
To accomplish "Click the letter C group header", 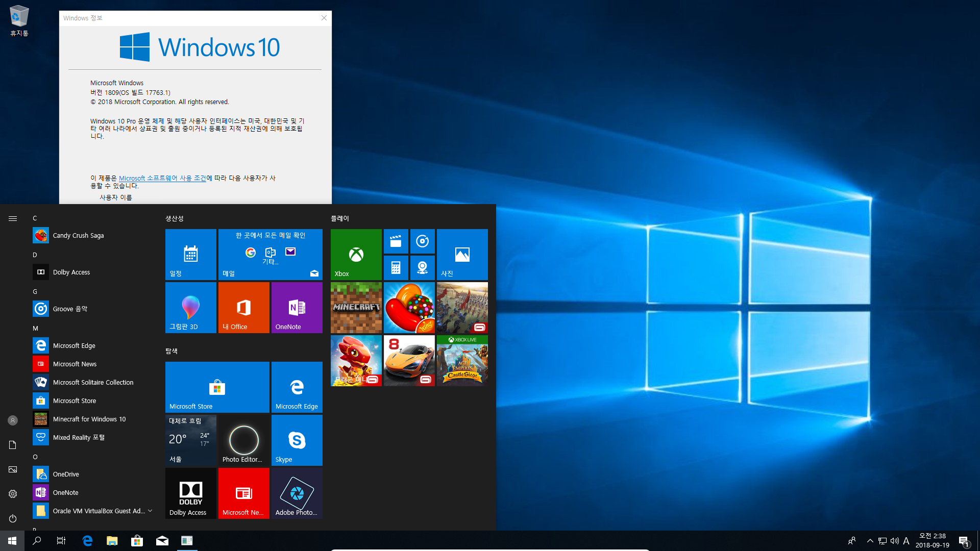I will [x=35, y=218].
